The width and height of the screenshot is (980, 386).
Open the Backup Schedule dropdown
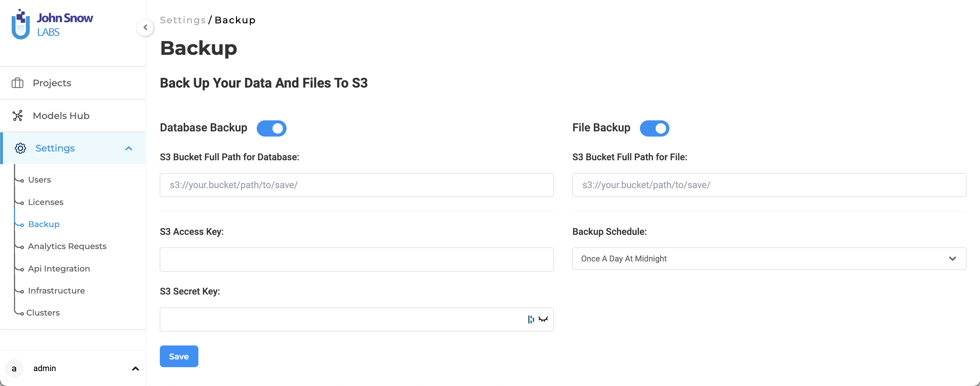(x=769, y=259)
